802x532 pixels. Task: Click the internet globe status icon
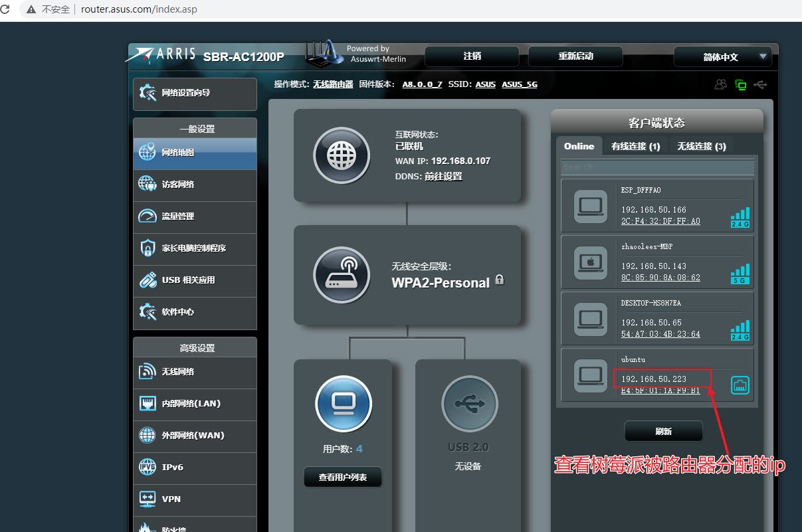pyautogui.click(x=342, y=155)
